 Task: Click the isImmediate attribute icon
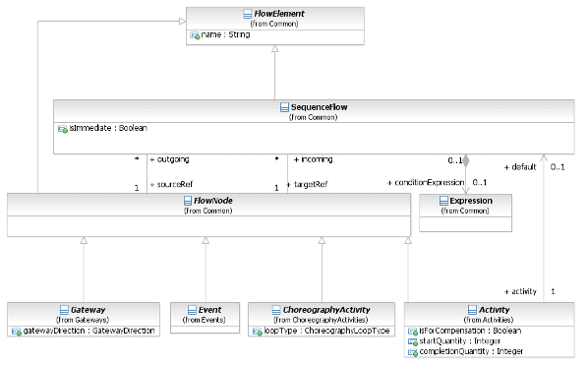point(63,130)
